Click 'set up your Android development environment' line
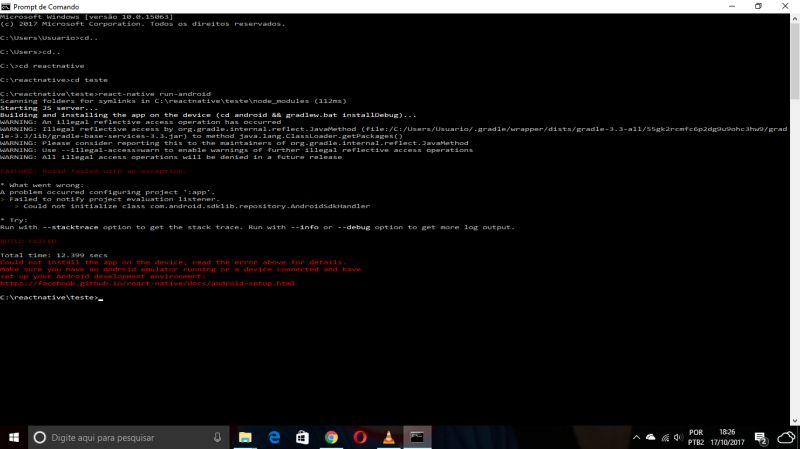Screen dimensions: 800x449 pyautogui.click(x=103, y=276)
